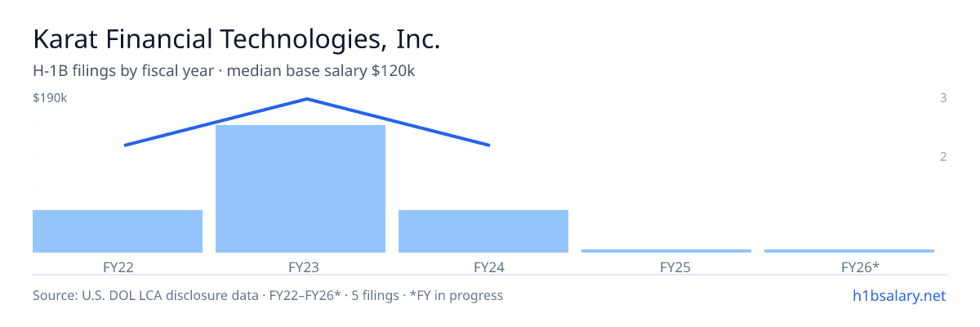Click the right axis value 2
980x327 pixels.
(x=943, y=156)
